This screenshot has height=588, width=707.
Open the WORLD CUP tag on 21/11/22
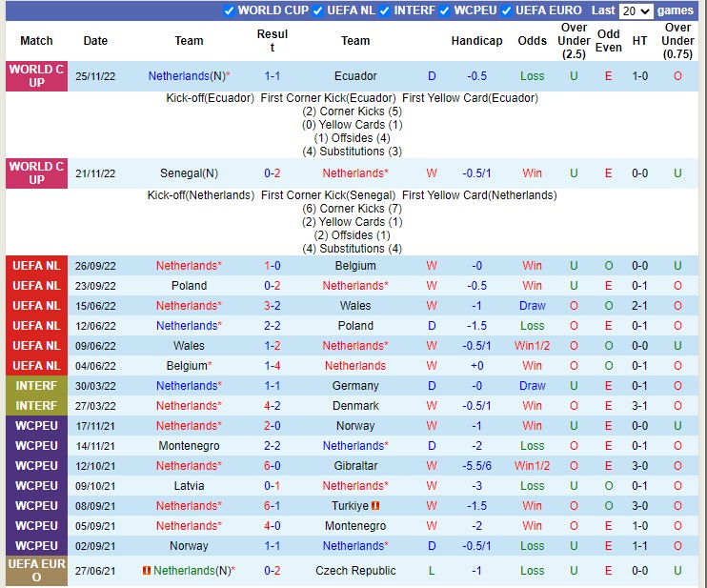click(x=36, y=173)
